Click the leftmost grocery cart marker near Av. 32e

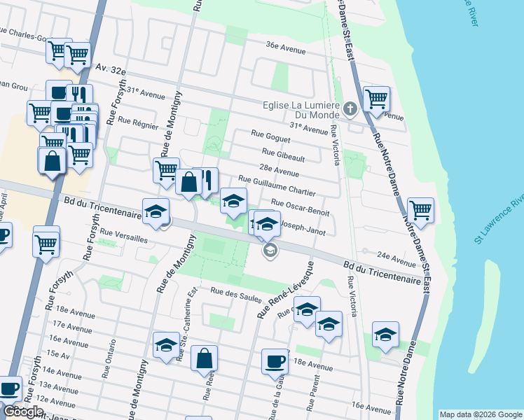tap(56, 52)
